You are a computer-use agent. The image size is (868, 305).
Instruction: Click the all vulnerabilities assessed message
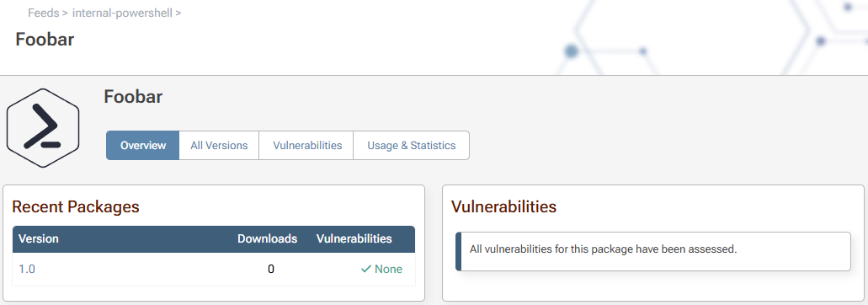pos(604,249)
